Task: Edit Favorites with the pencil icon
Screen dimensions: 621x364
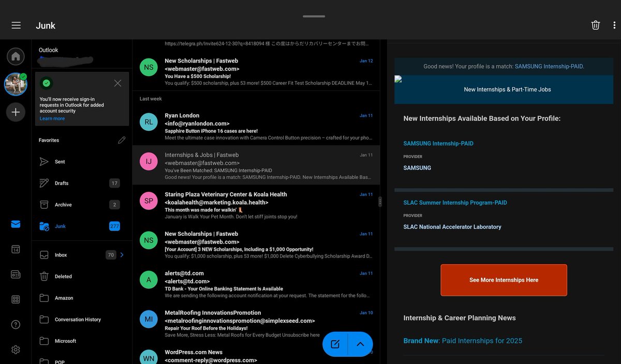Action: tap(122, 140)
